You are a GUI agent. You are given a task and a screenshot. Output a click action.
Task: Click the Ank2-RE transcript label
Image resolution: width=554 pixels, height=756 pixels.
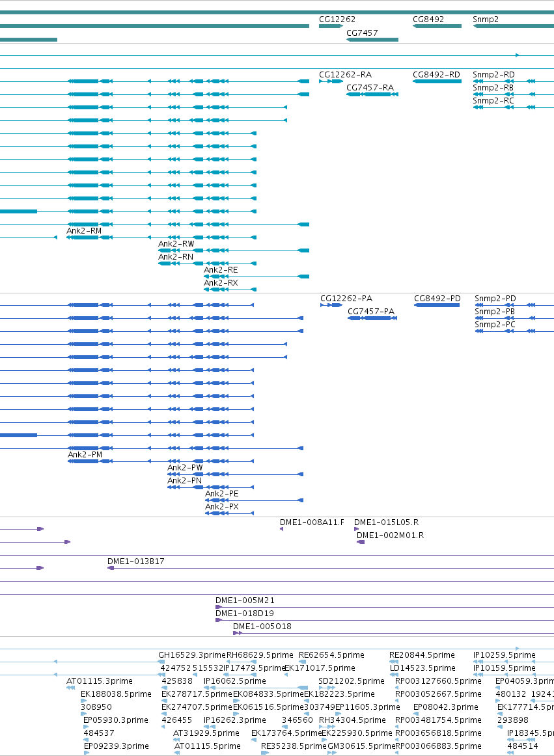221,270
